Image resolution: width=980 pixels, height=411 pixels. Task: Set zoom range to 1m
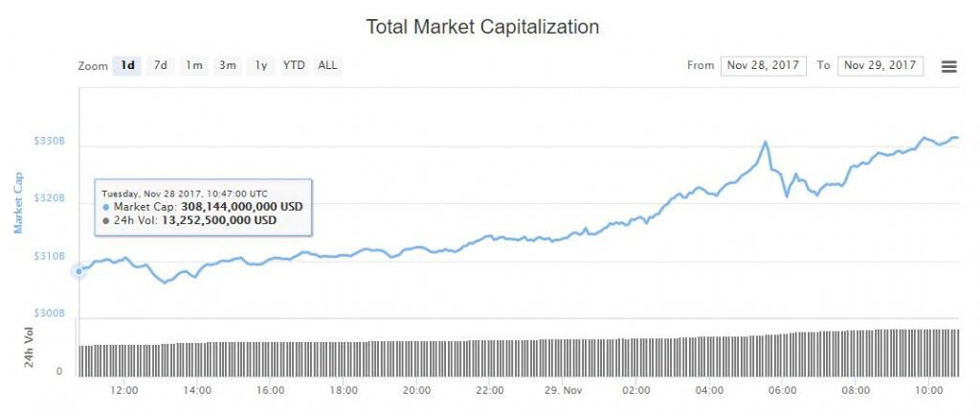coord(194,65)
